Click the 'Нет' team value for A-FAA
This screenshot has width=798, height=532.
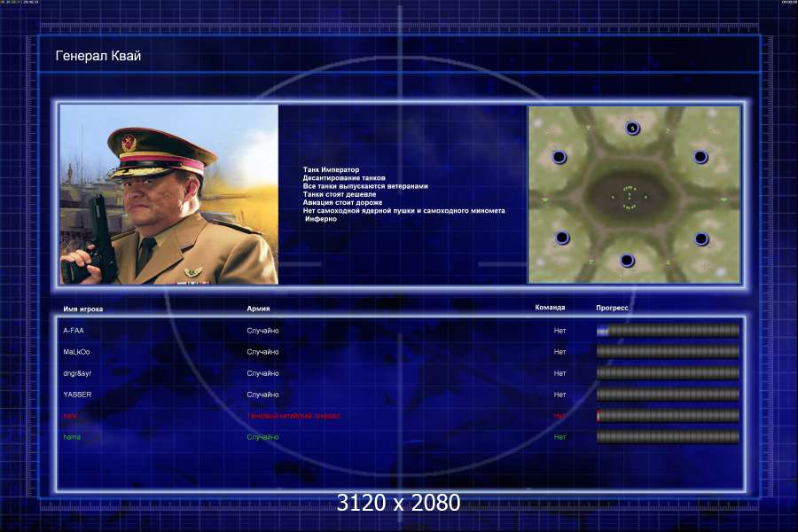click(x=559, y=331)
